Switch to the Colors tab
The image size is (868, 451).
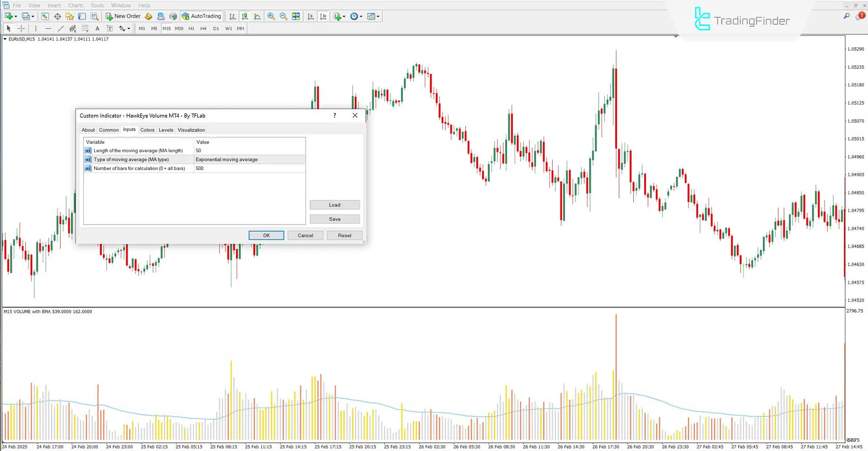coord(147,130)
